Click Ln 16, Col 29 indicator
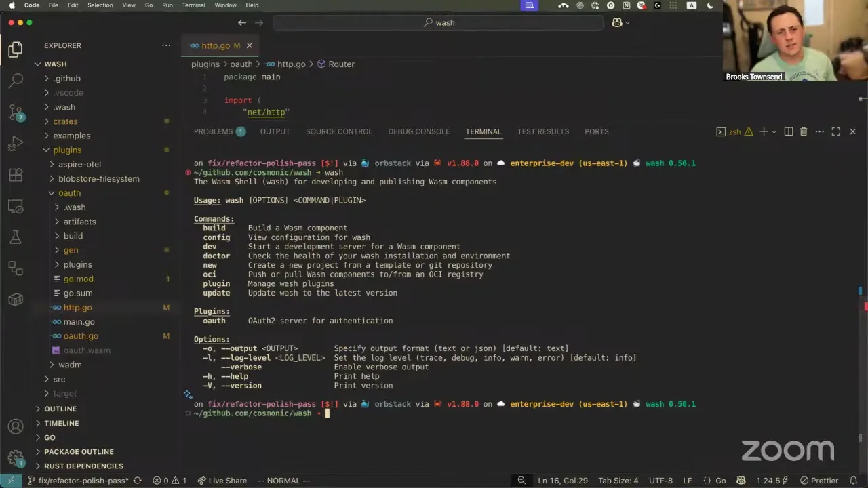The height and width of the screenshot is (488, 868). pos(563,481)
